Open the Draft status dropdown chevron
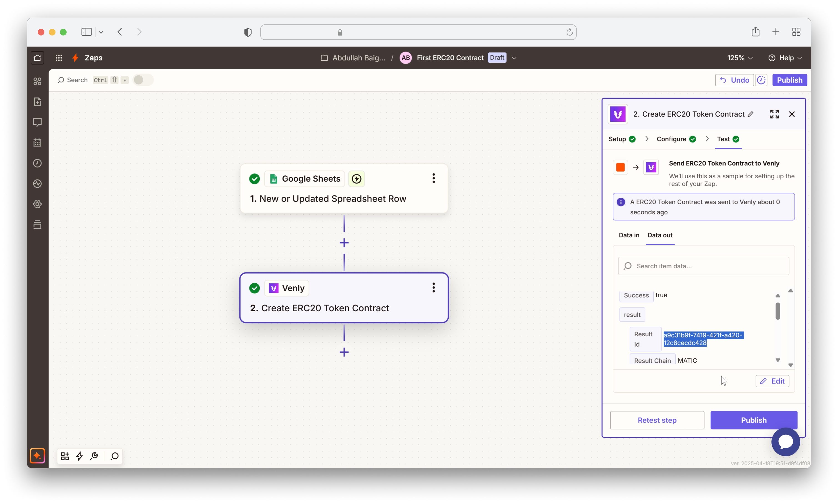The image size is (838, 504). [x=514, y=58]
